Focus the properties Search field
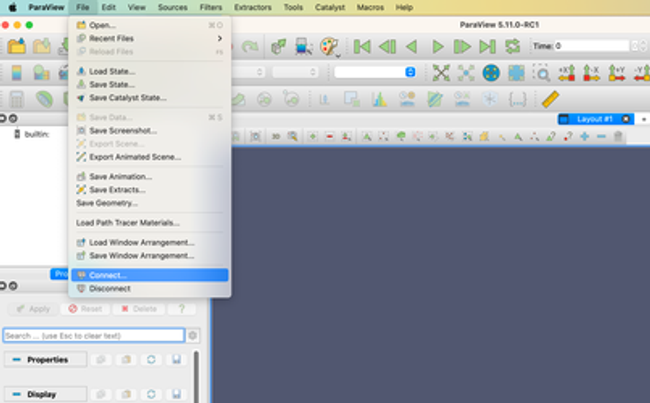The height and width of the screenshot is (403, 650). coord(94,335)
